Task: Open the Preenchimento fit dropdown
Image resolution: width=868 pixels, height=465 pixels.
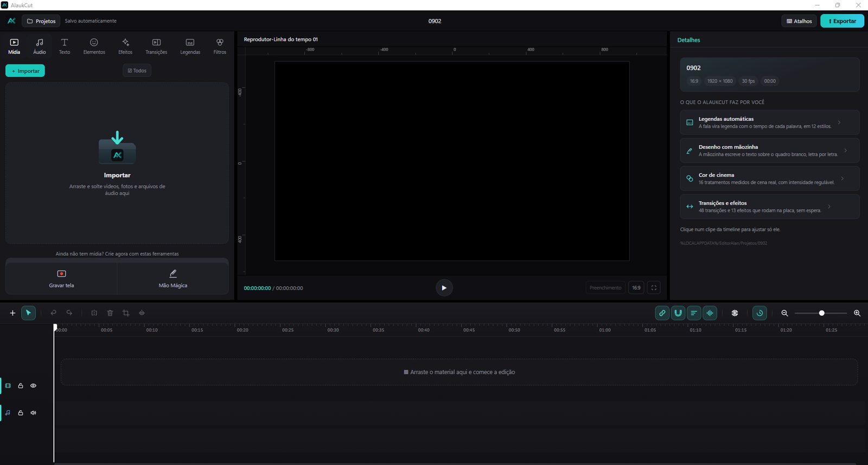Action: click(605, 288)
